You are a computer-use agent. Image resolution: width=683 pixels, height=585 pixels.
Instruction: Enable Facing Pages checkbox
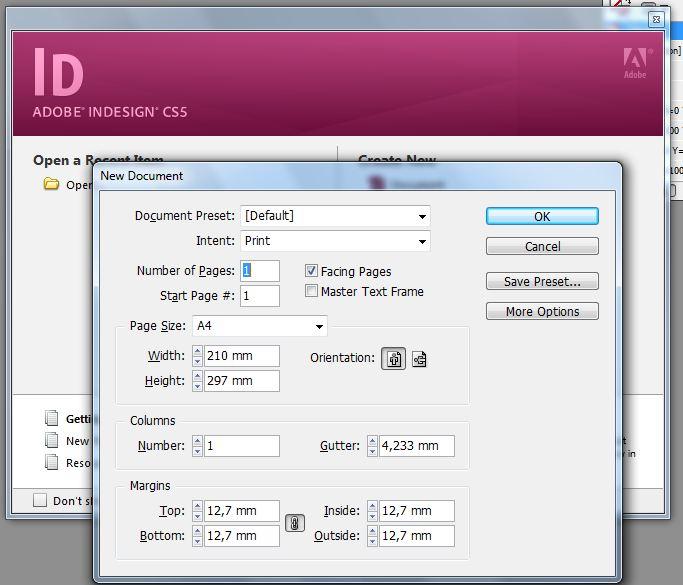coord(311,271)
